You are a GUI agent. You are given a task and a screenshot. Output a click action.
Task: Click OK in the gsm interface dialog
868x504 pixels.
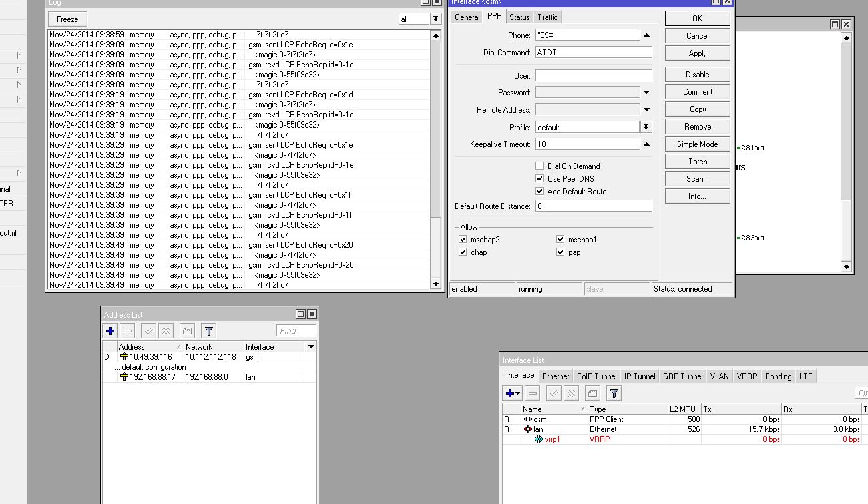click(697, 19)
